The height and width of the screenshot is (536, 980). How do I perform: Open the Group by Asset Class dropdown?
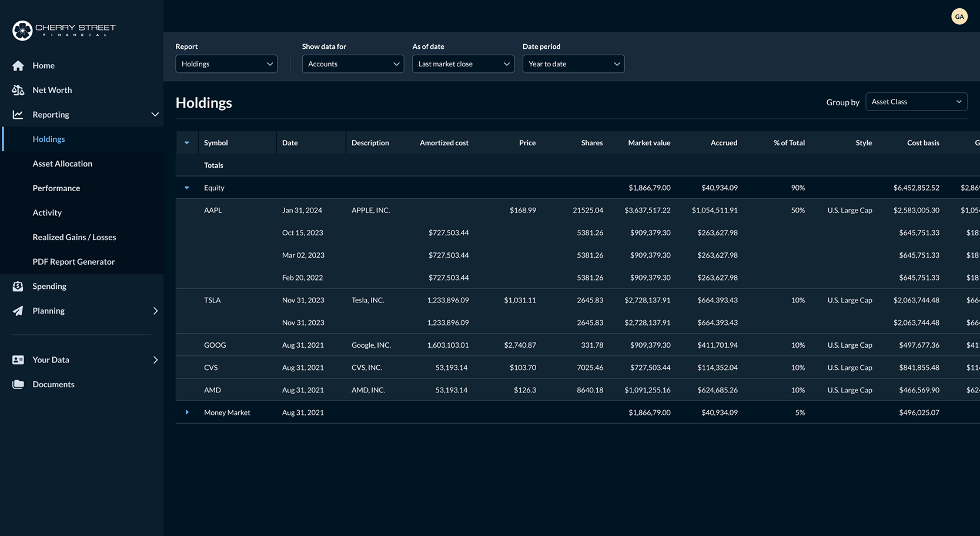pos(917,102)
